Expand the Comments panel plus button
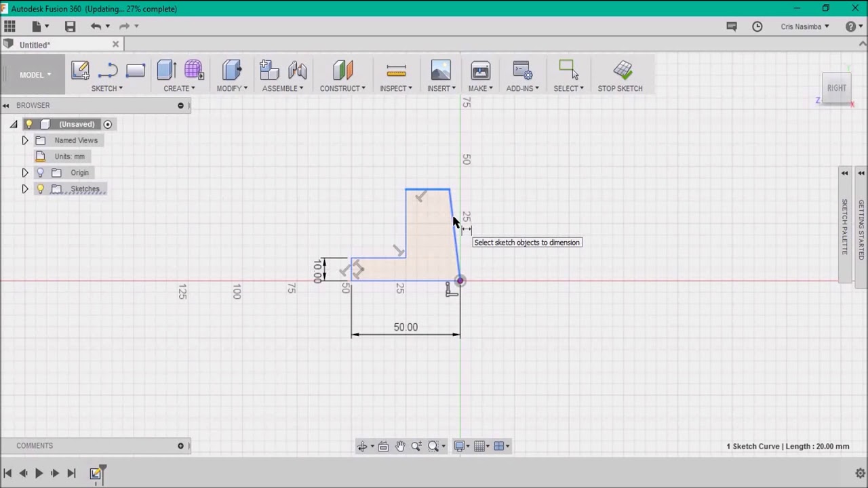The height and width of the screenshot is (488, 868). pyautogui.click(x=180, y=445)
